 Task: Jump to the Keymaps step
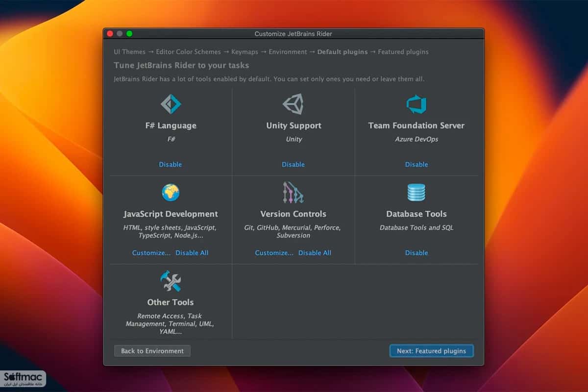tap(245, 52)
